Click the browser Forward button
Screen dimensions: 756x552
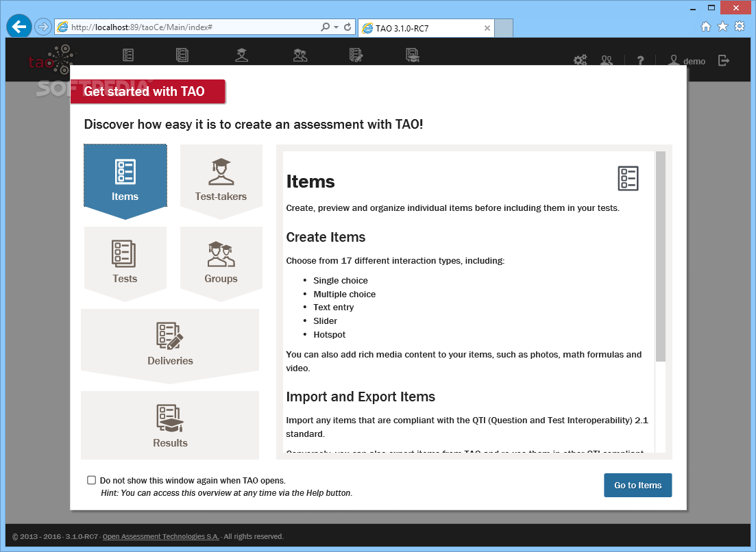pyautogui.click(x=43, y=27)
